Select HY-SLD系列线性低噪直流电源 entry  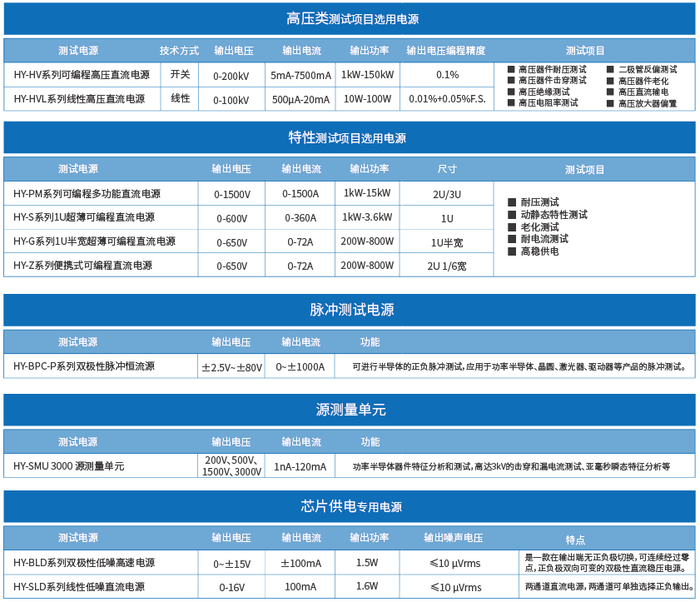84,587
